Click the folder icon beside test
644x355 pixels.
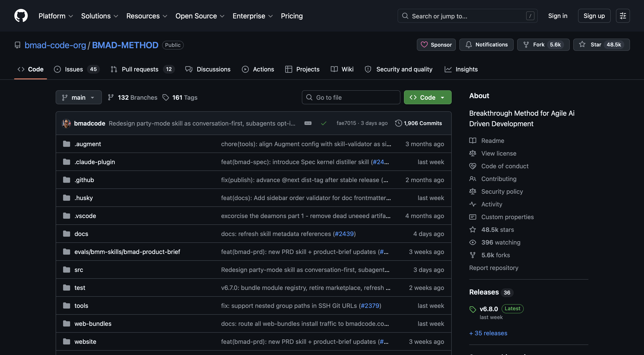point(67,288)
